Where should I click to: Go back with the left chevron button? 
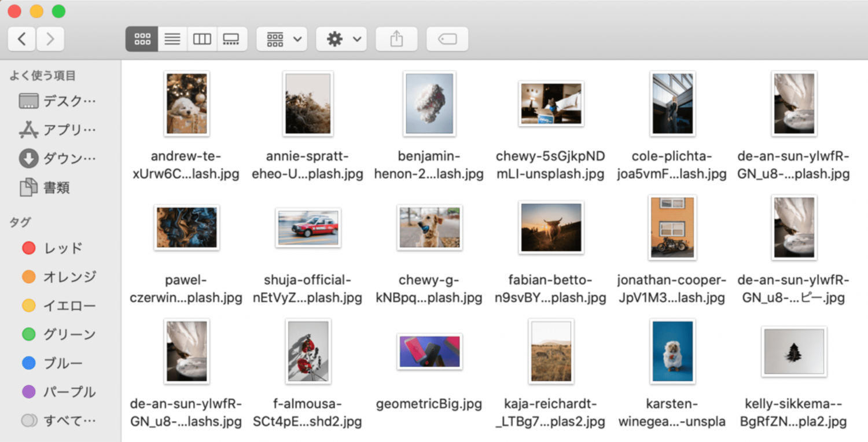point(22,39)
